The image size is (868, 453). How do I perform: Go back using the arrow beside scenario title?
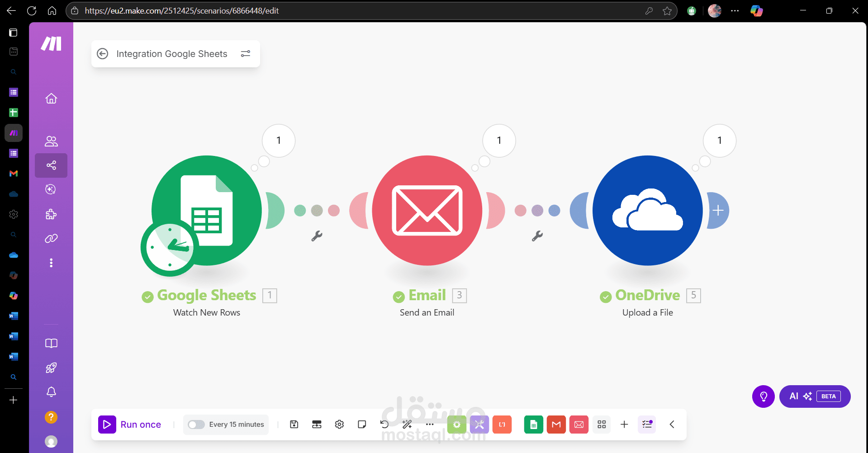[103, 54]
